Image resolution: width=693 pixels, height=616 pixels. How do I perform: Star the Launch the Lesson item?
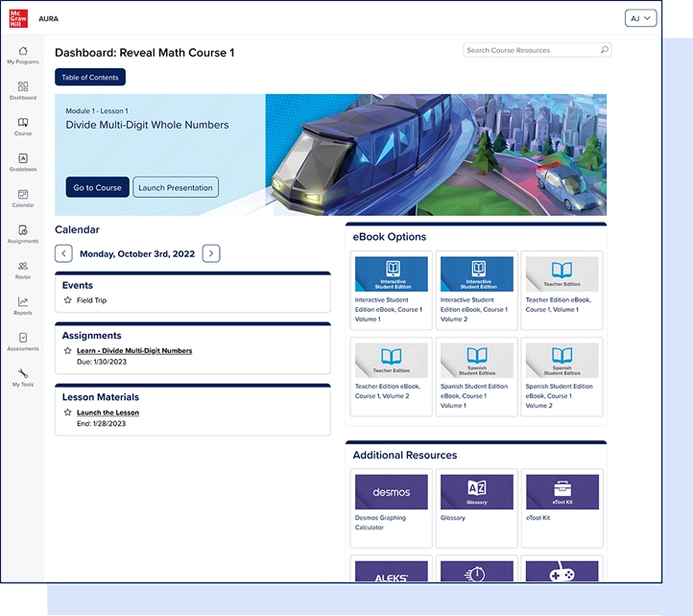tap(67, 413)
